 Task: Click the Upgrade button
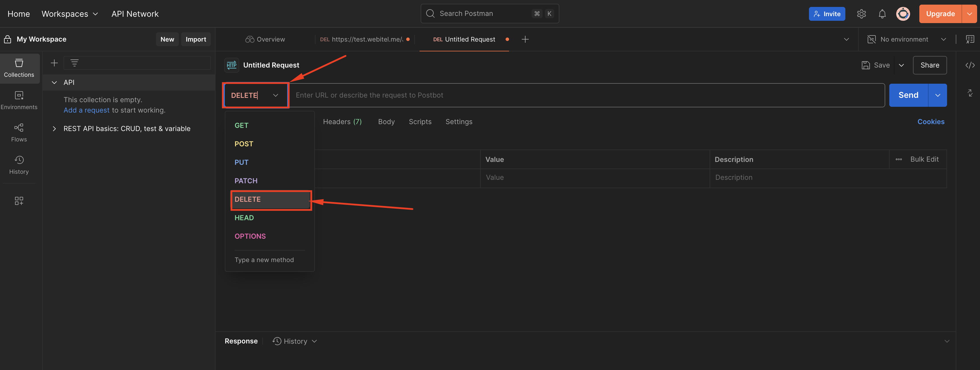pyautogui.click(x=940, y=14)
